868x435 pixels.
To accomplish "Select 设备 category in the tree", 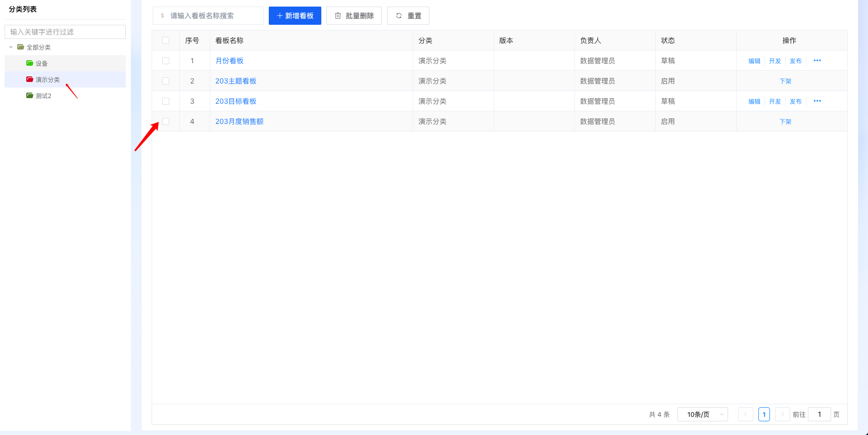I will [x=41, y=64].
